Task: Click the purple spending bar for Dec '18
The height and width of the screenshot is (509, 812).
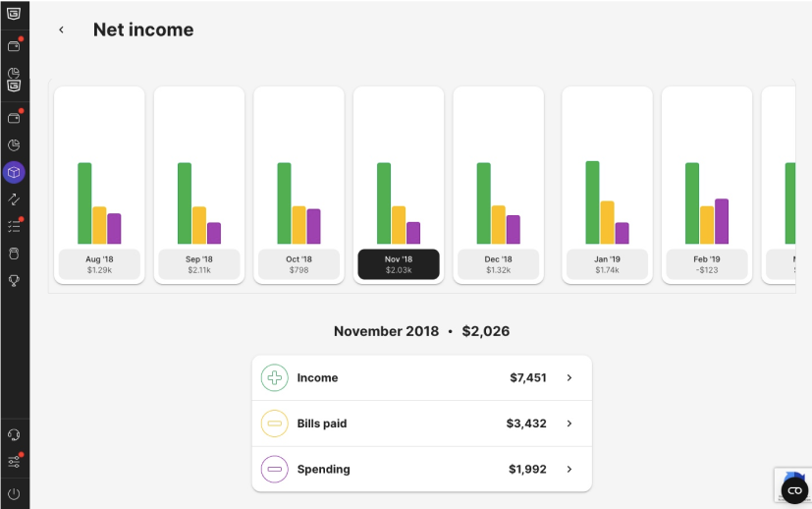Action: click(514, 230)
